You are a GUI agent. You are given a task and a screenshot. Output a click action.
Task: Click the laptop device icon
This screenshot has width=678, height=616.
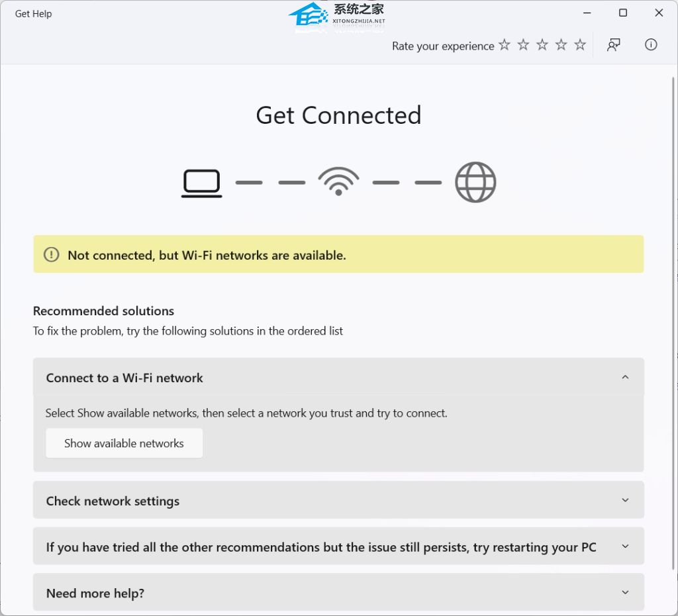pyautogui.click(x=202, y=183)
